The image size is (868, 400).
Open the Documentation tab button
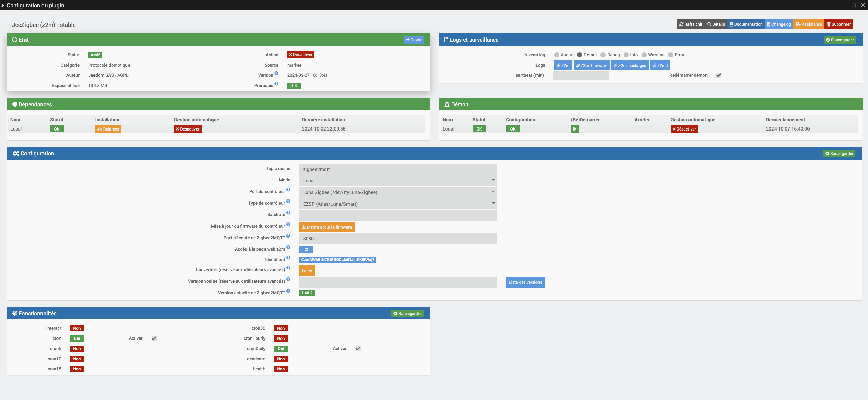pos(746,24)
